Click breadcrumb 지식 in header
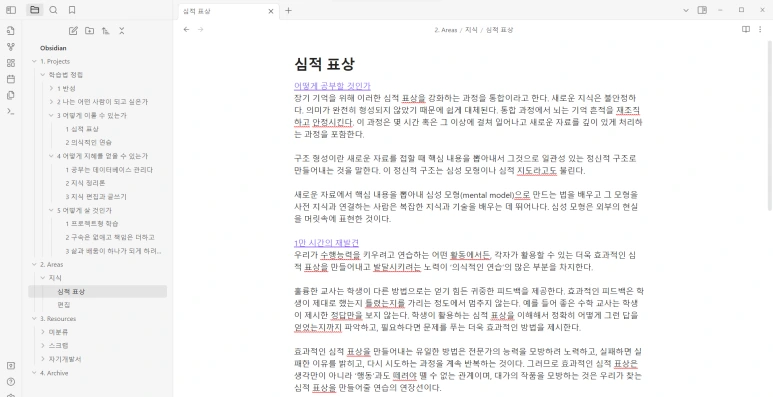Viewport: 773px width, 397px height. tap(471, 30)
